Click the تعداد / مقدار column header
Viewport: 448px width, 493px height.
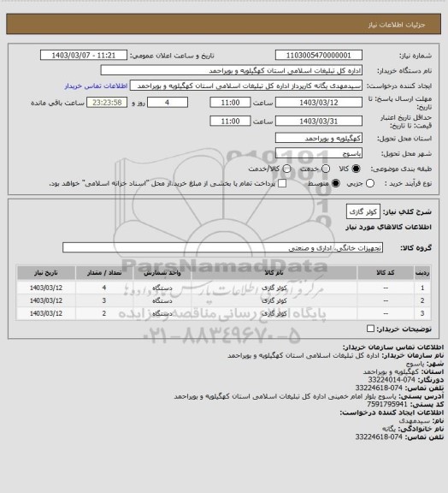pyautogui.click(x=104, y=272)
